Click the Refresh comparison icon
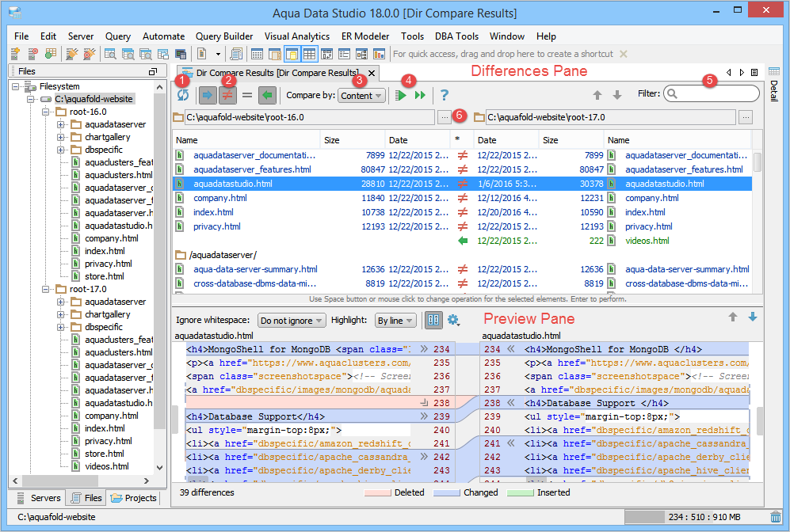 point(184,95)
